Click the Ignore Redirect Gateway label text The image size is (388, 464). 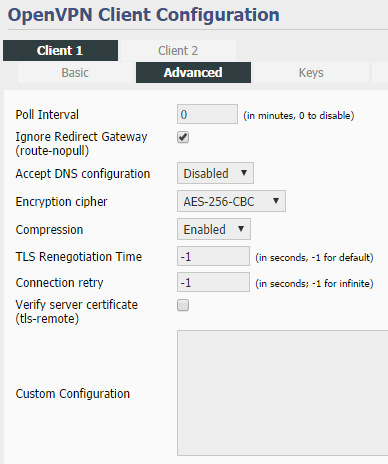81,144
